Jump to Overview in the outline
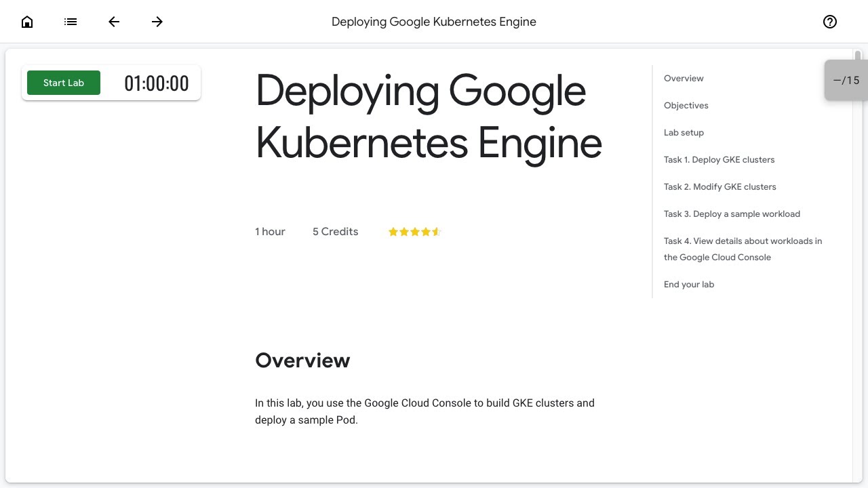Image resolution: width=868 pixels, height=488 pixels. pyautogui.click(x=684, y=79)
